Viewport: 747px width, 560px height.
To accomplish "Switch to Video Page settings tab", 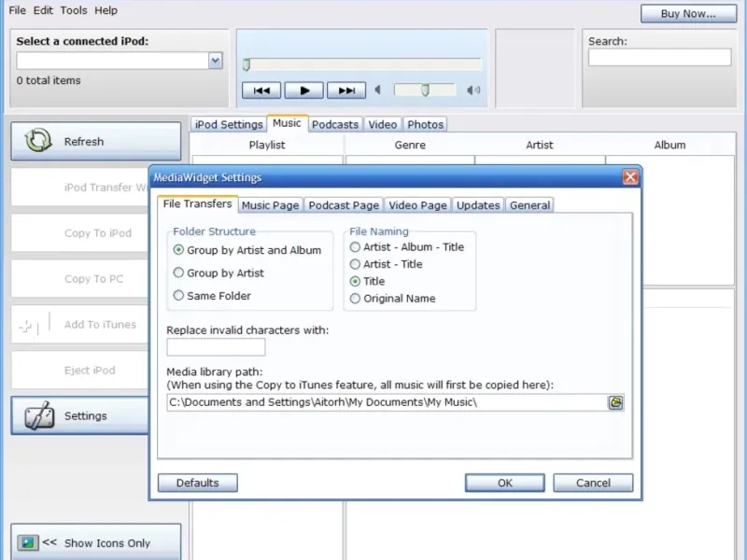I will point(417,205).
